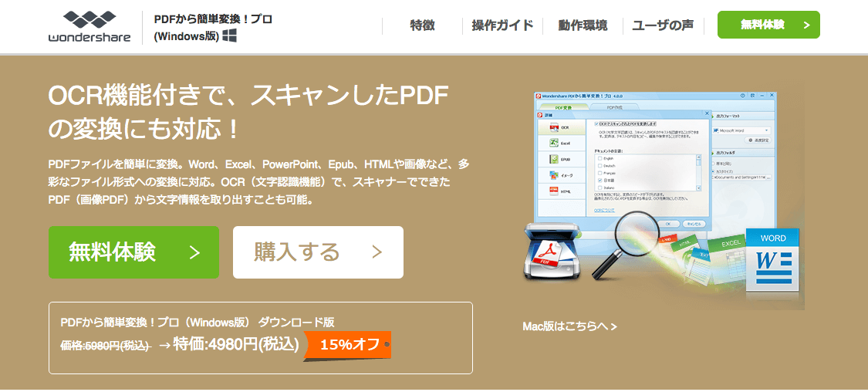The height and width of the screenshot is (392, 868).
Task: Go to the 操作ガイド section
Action: (502, 25)
